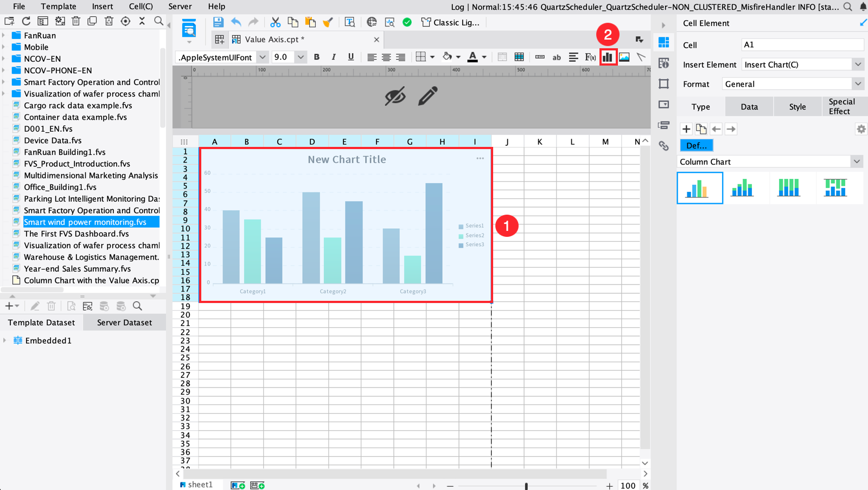The height and width of the screenshot is (490, 868).
Task: Expand the FanRuan folder in the tree
Action: click(x=4, y=35)
